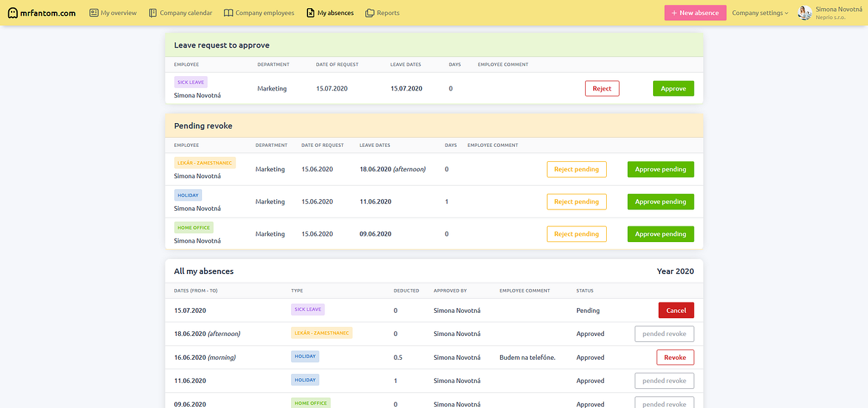
Task: Click the comment 'Budem na telefóne.'
Action: (x=527, y=357)
